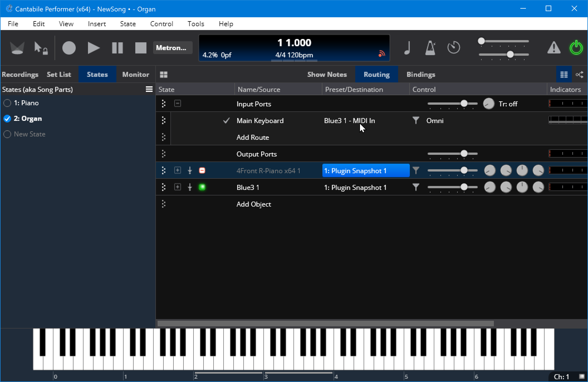Click Add Object
588x382 pixels.
(x=254, y=204)
